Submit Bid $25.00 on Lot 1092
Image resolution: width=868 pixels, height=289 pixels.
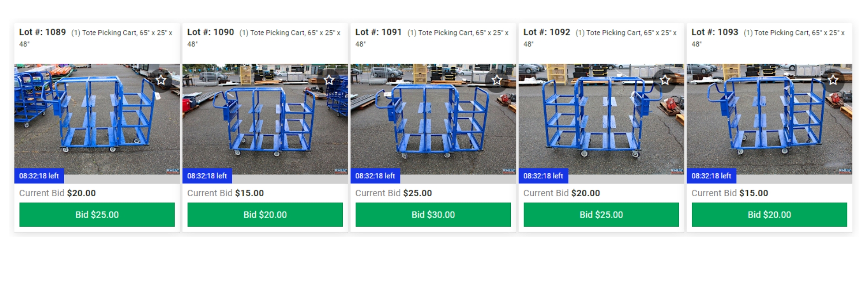tap(601, 214)
